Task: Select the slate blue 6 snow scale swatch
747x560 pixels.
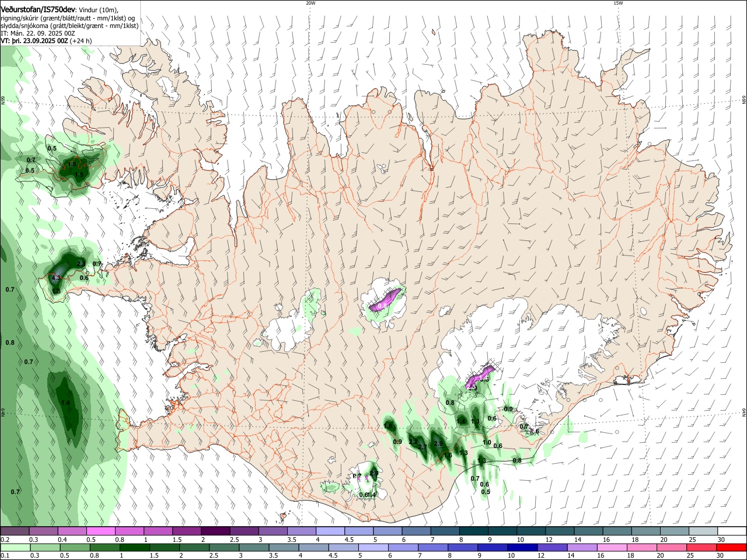Action: coord(416,531)
